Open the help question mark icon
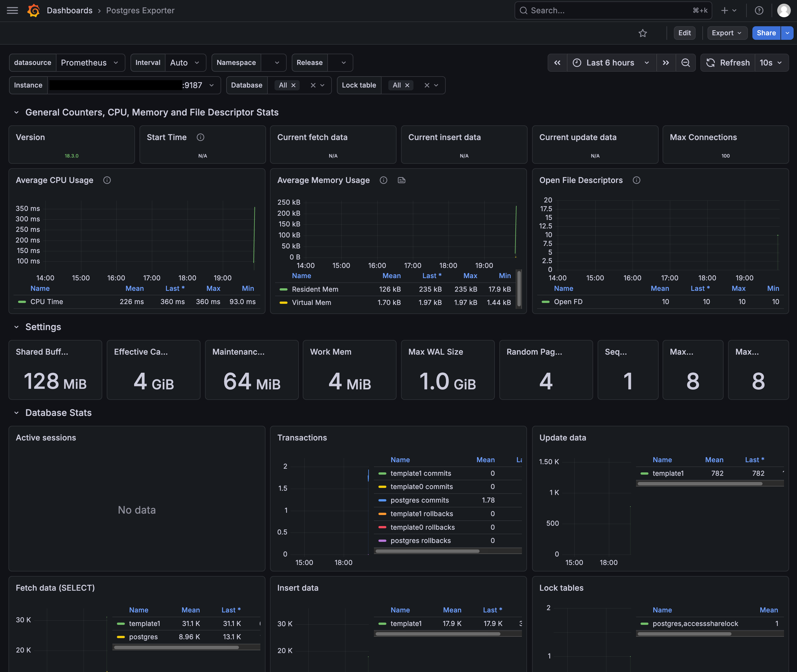This screenshot has height=672, width=797. click(x=759, y=10)
